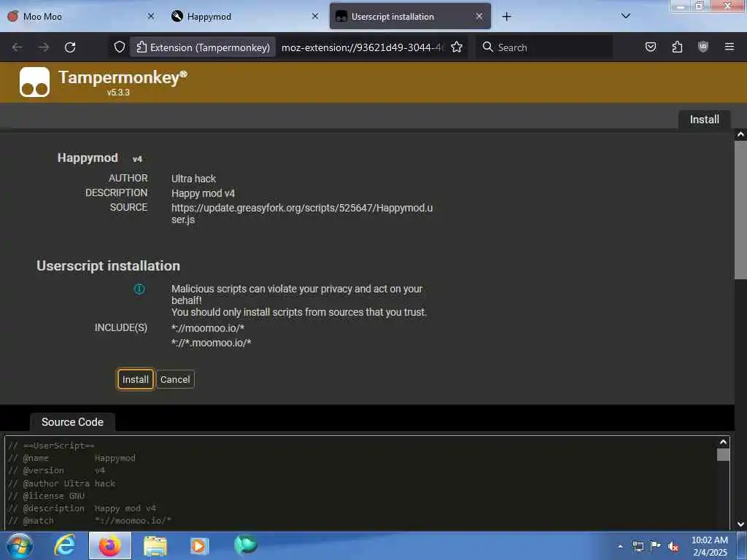
Task: Launch Internet Explorer from the taskbar
Action: pyautogui.click(x=64, y=545)
